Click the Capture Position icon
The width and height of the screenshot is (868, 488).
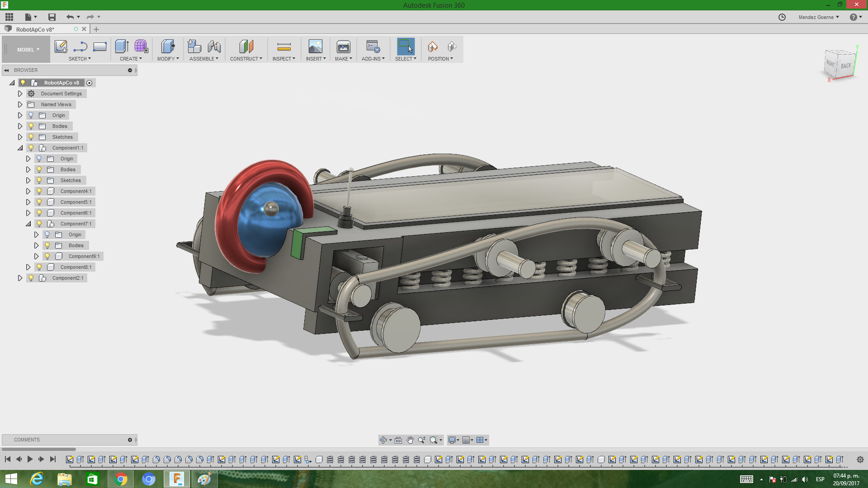coord(433,47)
